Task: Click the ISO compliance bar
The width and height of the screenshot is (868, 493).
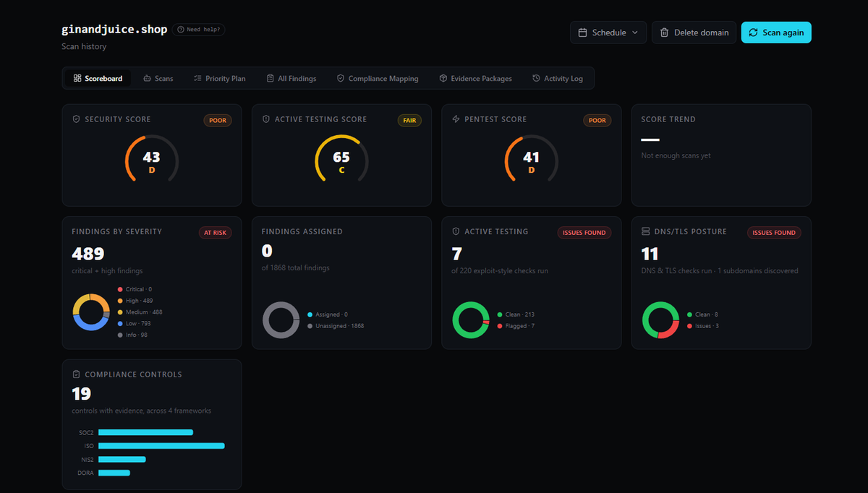Action: click(x=161, y=446)
